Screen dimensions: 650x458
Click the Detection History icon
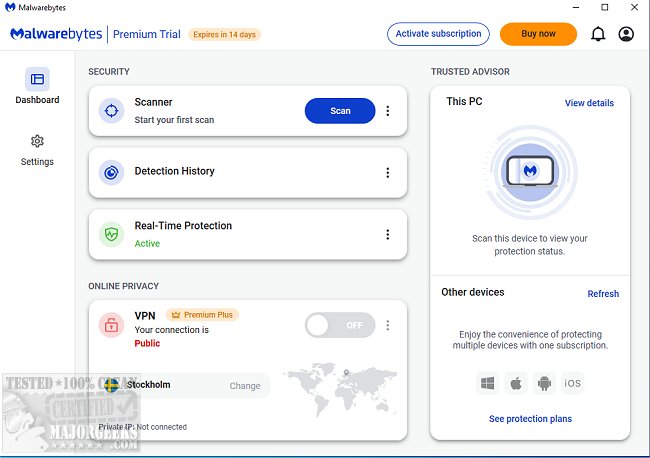click(112, 172)
